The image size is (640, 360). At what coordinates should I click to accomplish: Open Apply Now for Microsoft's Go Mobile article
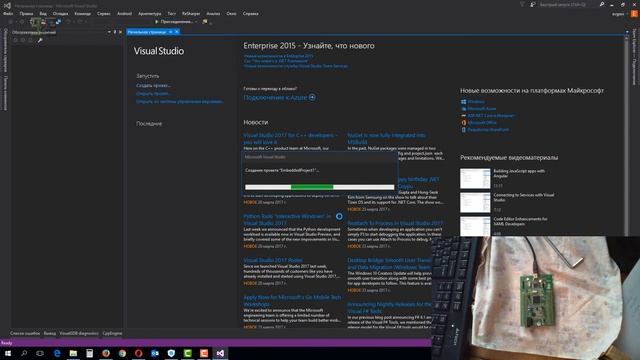292,301
